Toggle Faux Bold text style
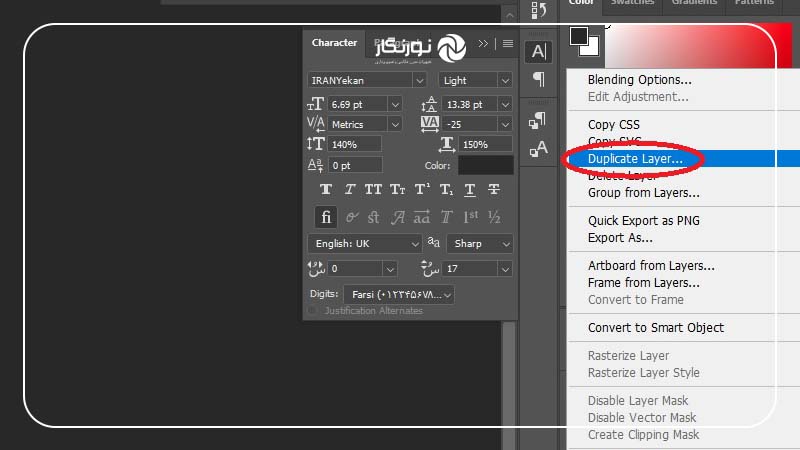The height and width of the screenshot is (450, 800). (326, 190)
